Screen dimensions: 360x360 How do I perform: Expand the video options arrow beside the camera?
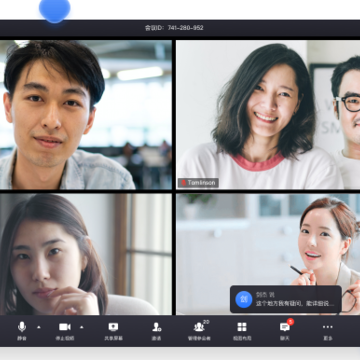pos(82,327)
